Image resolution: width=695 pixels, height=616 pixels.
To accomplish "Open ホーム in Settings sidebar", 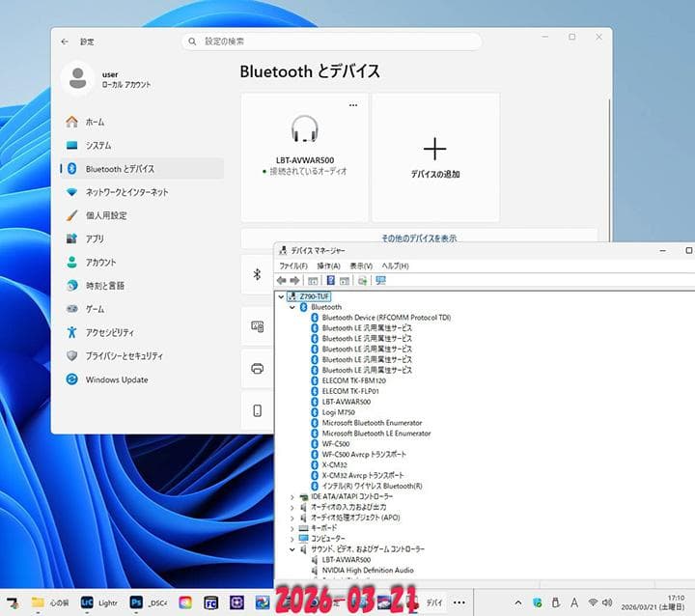I will (x=141, y=122).
